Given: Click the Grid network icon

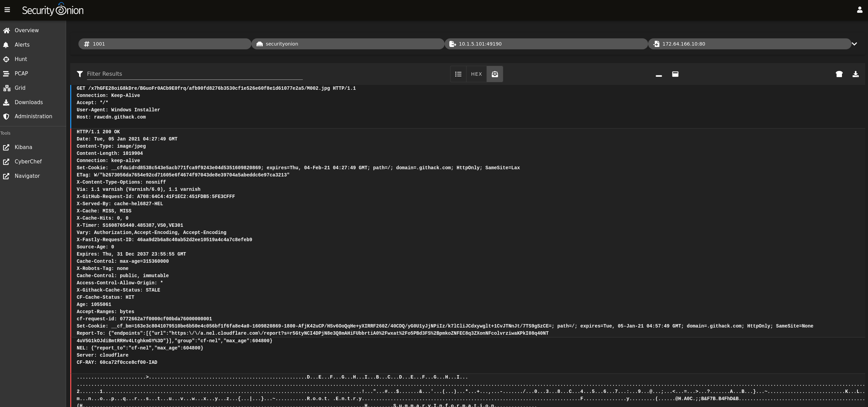Looking at the screenshot, I should (x=7, y=88).
